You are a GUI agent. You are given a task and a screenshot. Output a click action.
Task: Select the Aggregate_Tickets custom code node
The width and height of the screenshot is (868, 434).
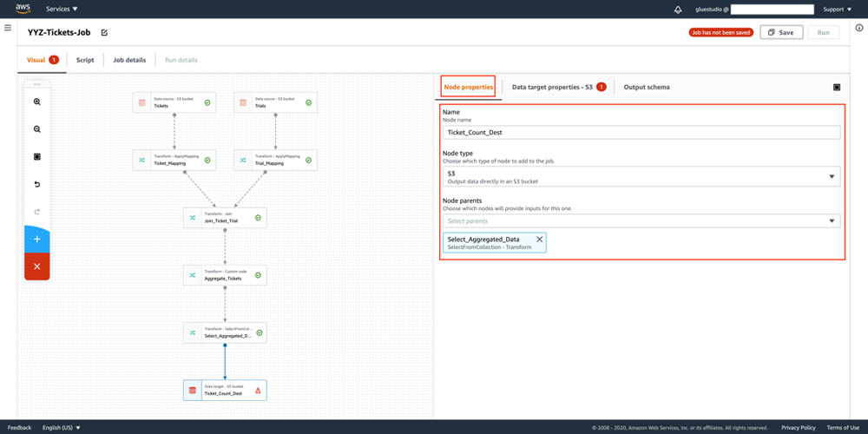click(x=225, y=275)
